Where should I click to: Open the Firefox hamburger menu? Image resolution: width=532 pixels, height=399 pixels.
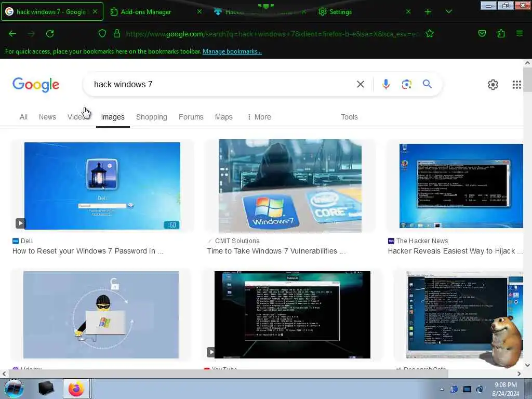tap(520, 33)
